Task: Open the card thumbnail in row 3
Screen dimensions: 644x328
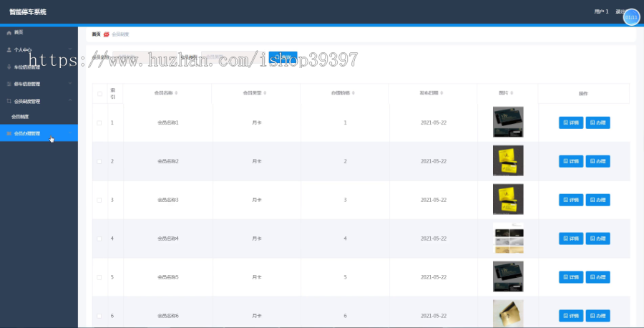Action: tap(508, 199)
